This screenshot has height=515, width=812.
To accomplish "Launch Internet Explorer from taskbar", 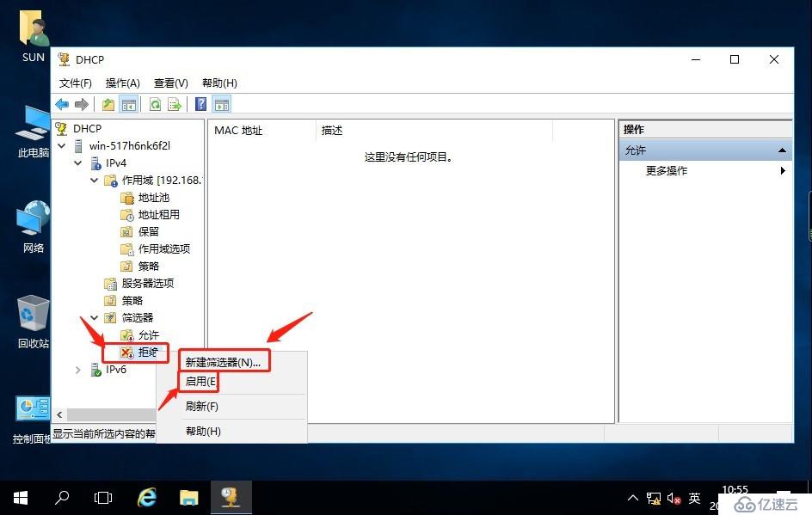I will pos(147,498).
